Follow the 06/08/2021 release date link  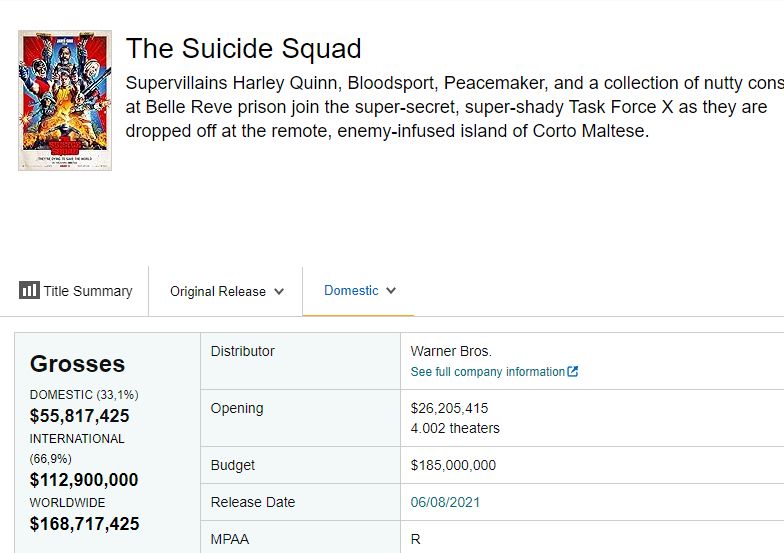tap(445, 502)
